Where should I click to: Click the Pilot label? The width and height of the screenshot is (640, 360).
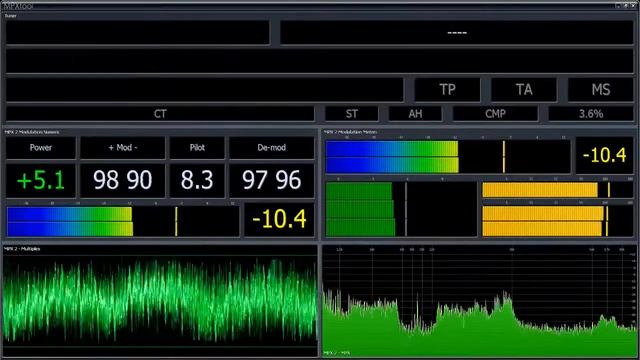point(197,148)
